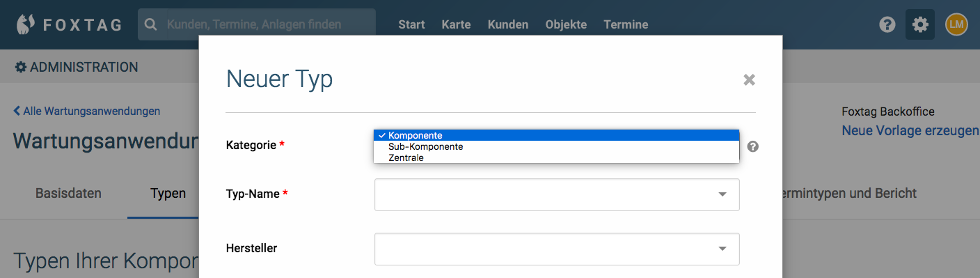Click the search magnifier icon

[x=150, y=24]
